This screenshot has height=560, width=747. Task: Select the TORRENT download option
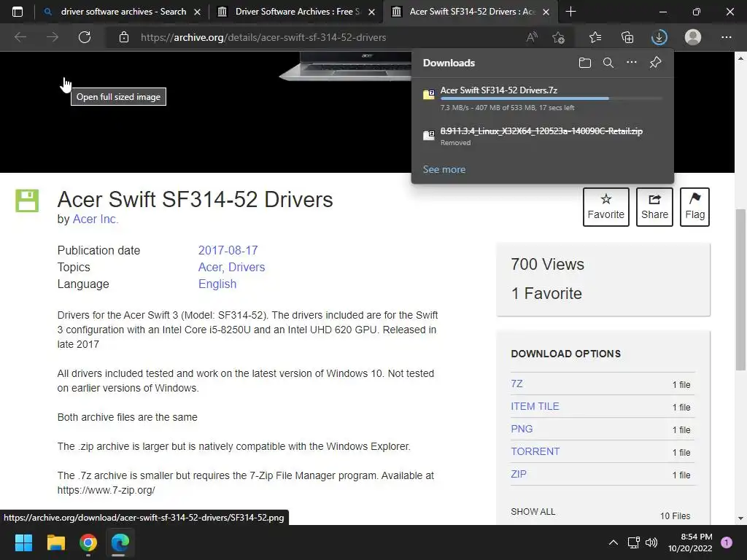535,451
